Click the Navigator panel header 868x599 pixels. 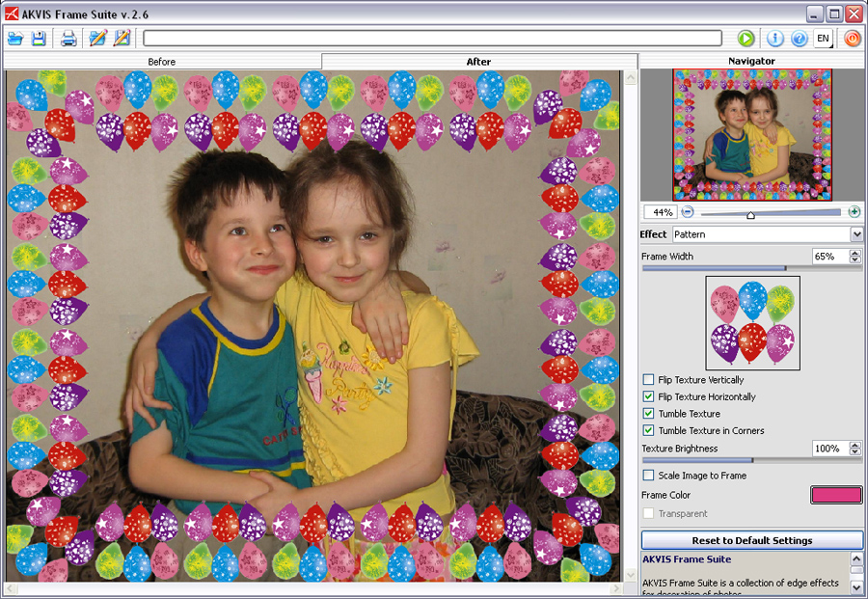pyautogui.click(x=751, y=61)
